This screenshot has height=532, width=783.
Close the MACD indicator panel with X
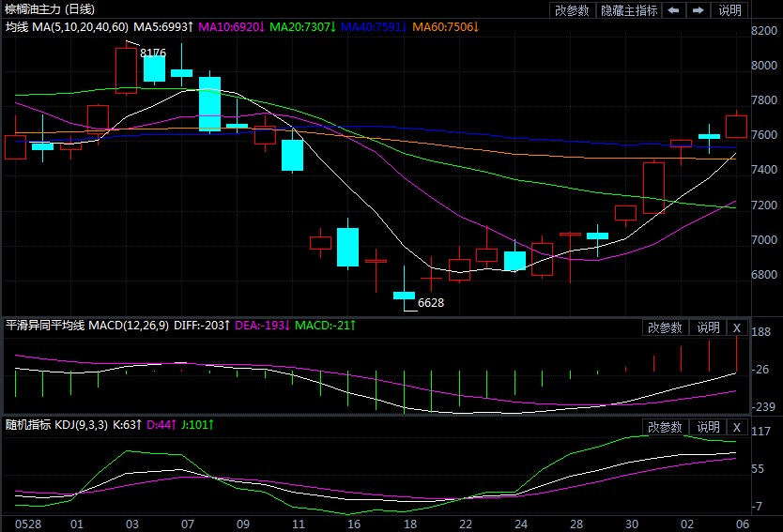point(737,327)
